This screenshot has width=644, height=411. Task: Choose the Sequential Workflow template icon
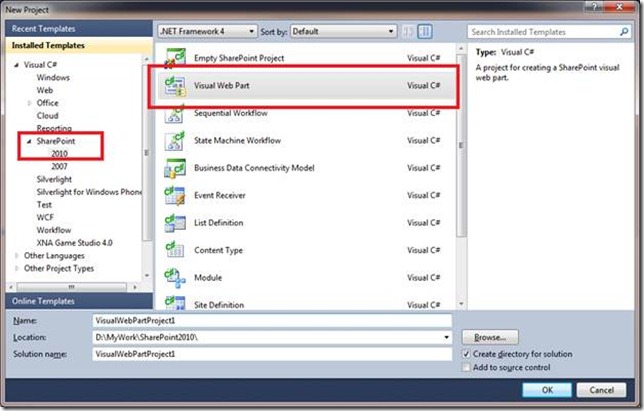tap(176, 113)
